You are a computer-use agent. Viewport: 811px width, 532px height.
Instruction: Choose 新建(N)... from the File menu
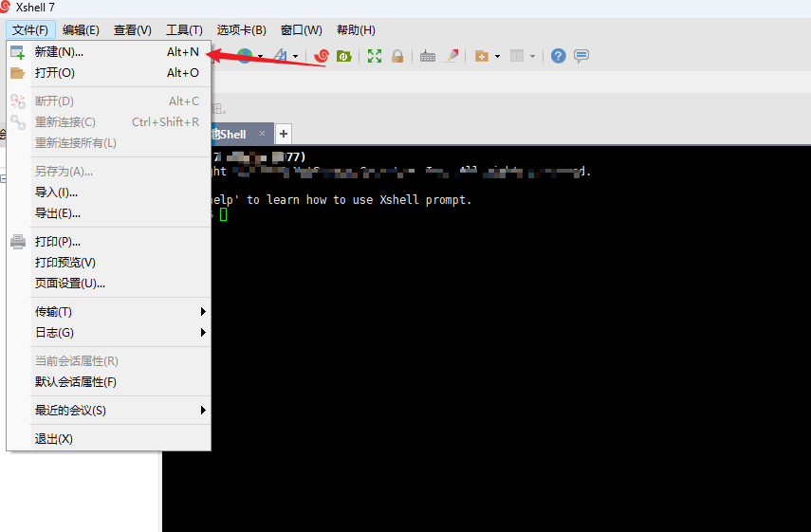pos(109,52)
